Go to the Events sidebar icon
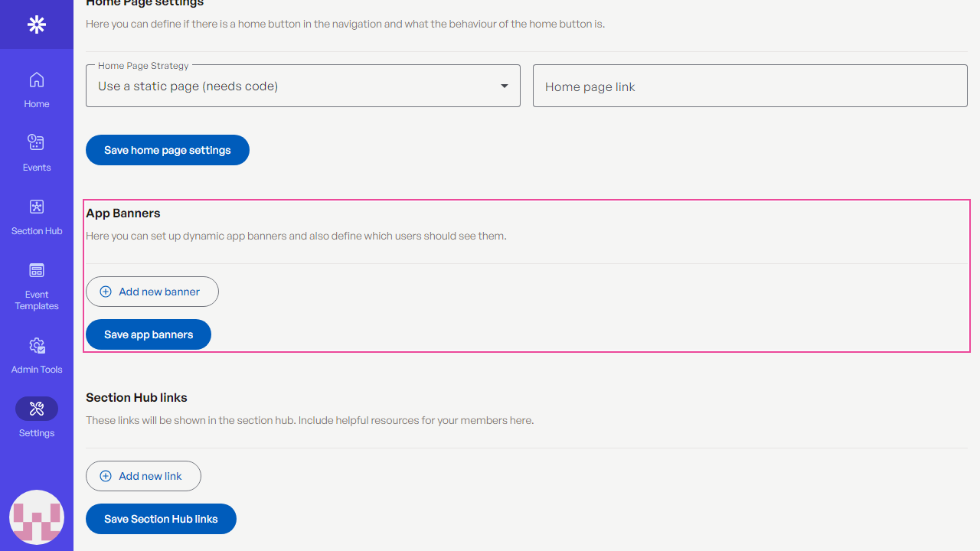Screen dimensions: 980x551 point(37,142)
